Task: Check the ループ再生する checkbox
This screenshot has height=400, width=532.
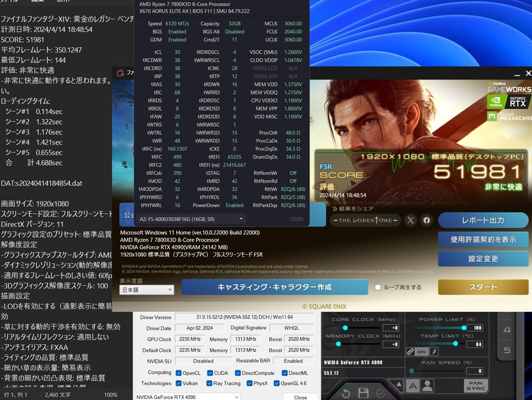Action: click(378, 287)
